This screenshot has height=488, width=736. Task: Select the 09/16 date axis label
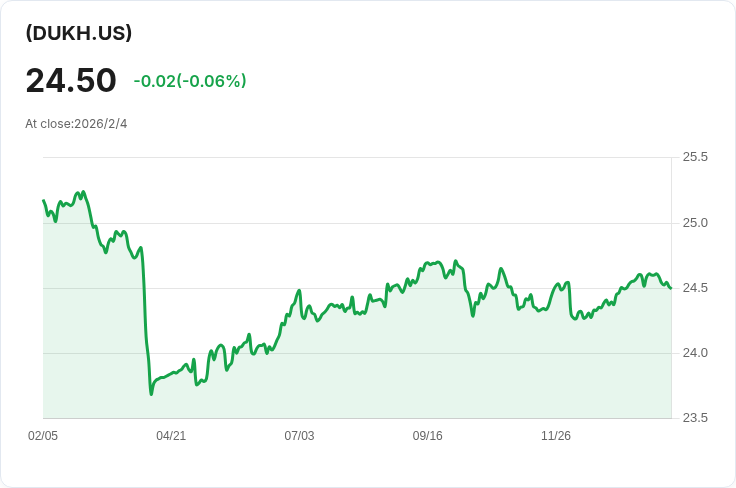428,436
